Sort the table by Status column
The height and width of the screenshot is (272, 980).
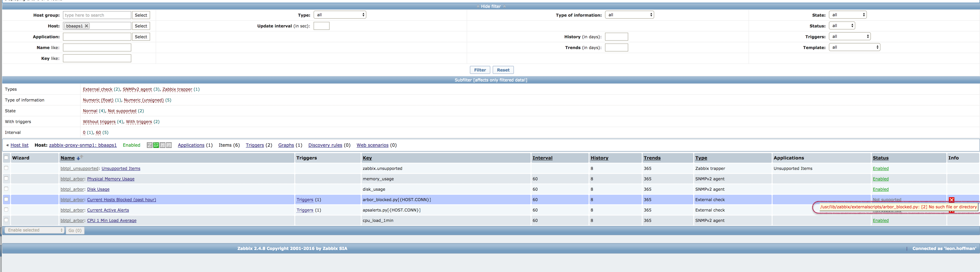(880, 158)
